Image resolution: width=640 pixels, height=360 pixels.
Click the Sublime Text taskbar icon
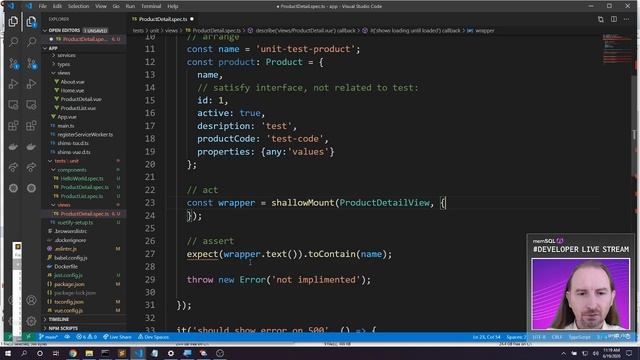[122, 353]
